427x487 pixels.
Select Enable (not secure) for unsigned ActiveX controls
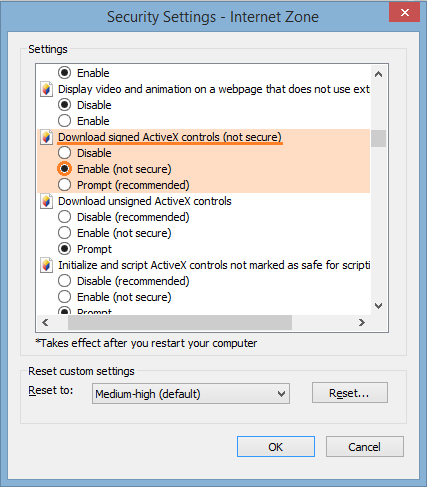click(64, 233)
